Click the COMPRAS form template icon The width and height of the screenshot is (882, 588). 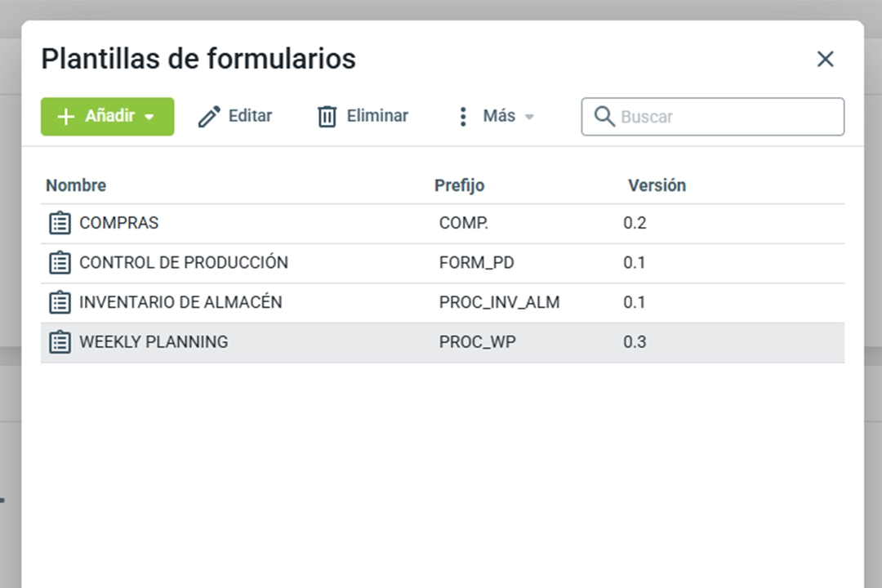(x=60, y=223)
